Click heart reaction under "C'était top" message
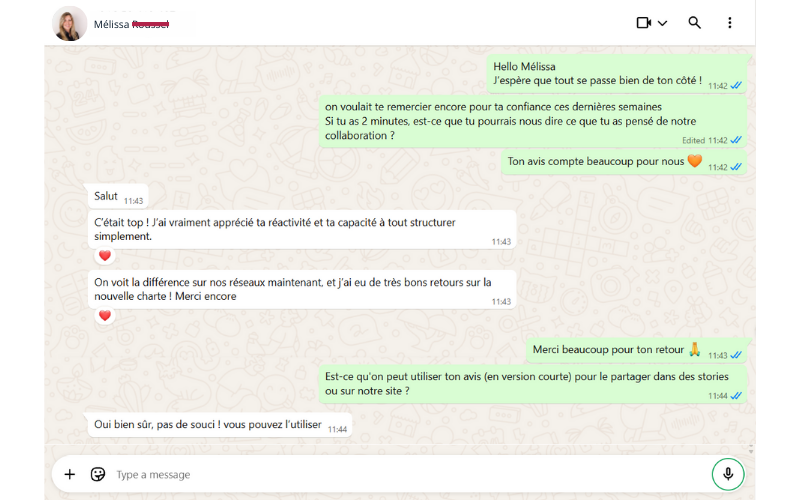The width and height of the screenshot is (800, 500). (105, 256)
